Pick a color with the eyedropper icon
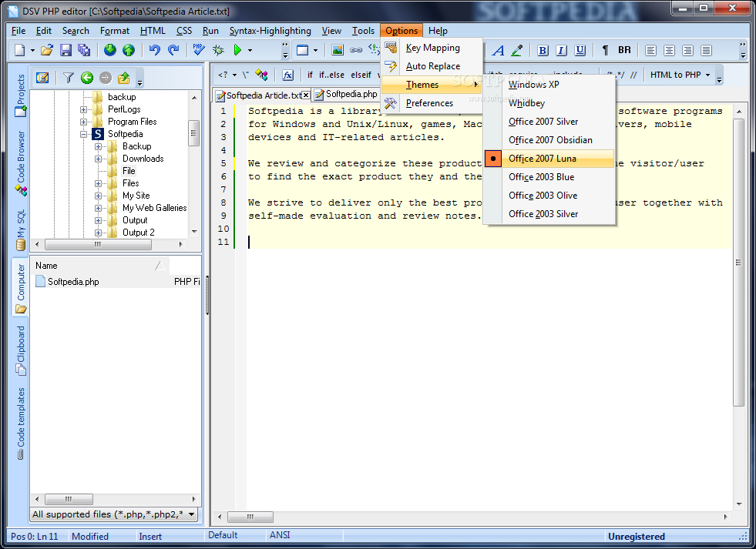Screen dimensions: 756x549 point(517,50)
